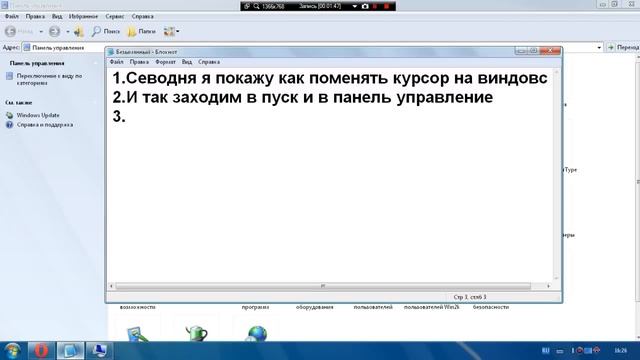The image size is (640, 360).
Task: Click the Notepad window title bar icon
Action: point(111,52)
